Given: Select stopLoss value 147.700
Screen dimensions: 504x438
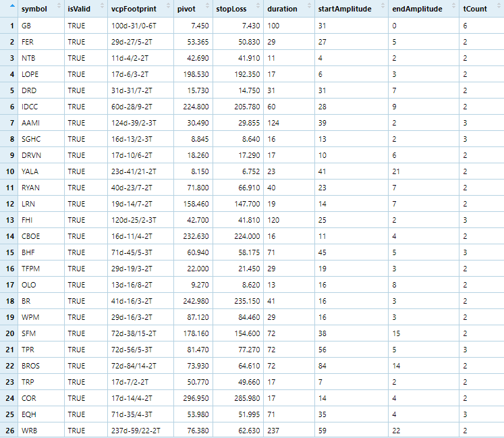Looking at the screenshot, I should (238, 204).
